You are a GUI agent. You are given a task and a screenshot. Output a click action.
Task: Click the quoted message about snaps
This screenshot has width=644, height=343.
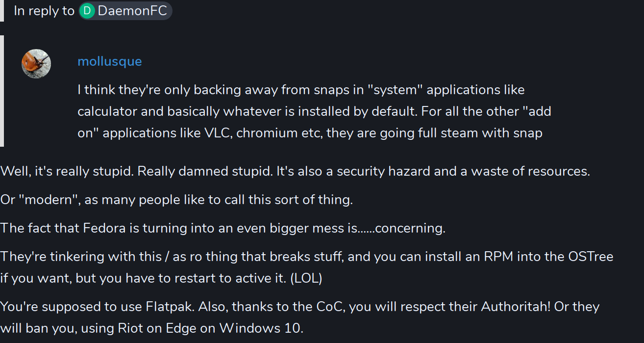click(x=314, y=111)
